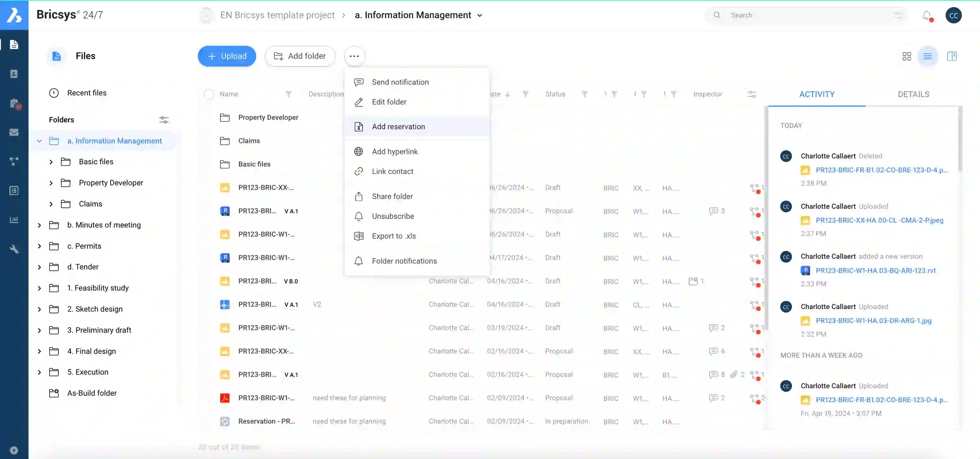Toggle the side panel layout icon
Viewport: 980px width, 459px height.
952,56
